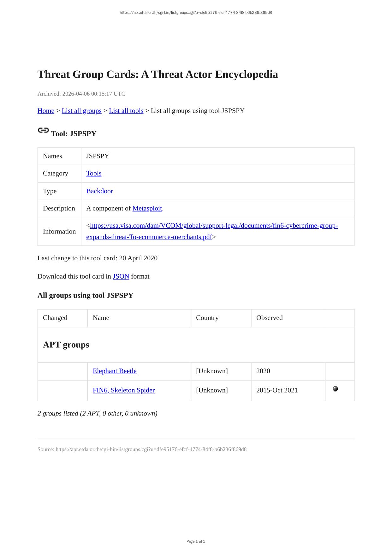
Task: Download the tool card via JSON link
Action: coord(121,276)
